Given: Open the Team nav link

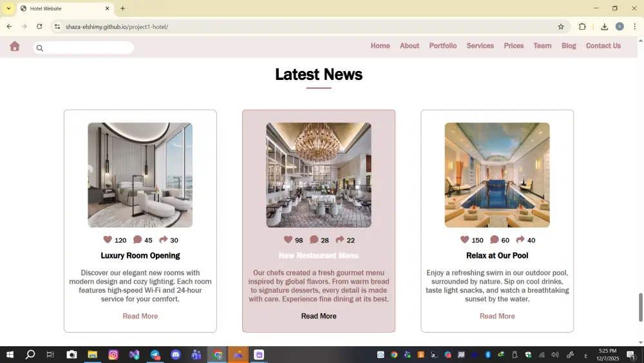Looking at the screenshot, I should tap(542, 46).
